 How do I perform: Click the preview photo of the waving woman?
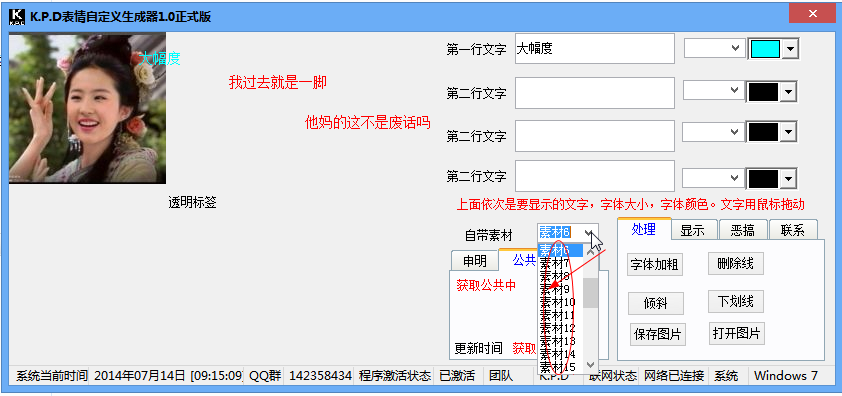(x=88, y=108)
